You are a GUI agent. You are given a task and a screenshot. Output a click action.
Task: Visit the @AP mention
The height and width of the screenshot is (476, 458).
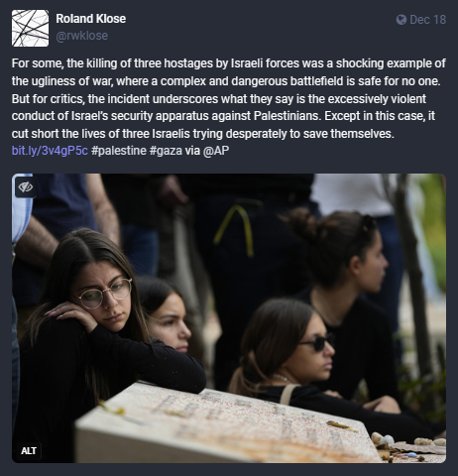(x=216, y=151)
